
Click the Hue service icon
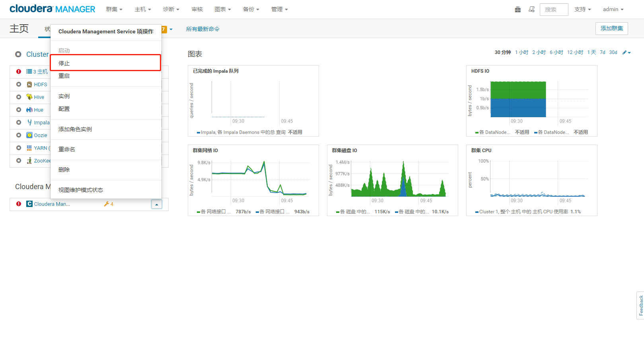point(29,110)
